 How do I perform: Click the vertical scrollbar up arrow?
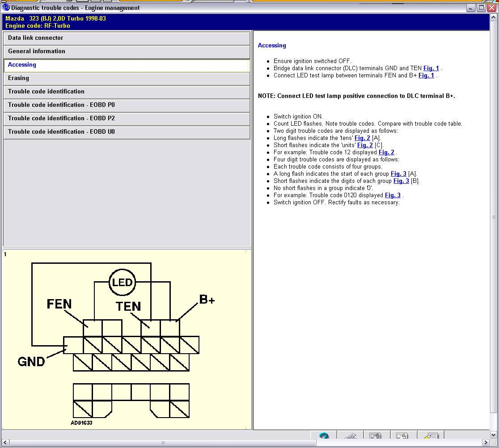494,17
